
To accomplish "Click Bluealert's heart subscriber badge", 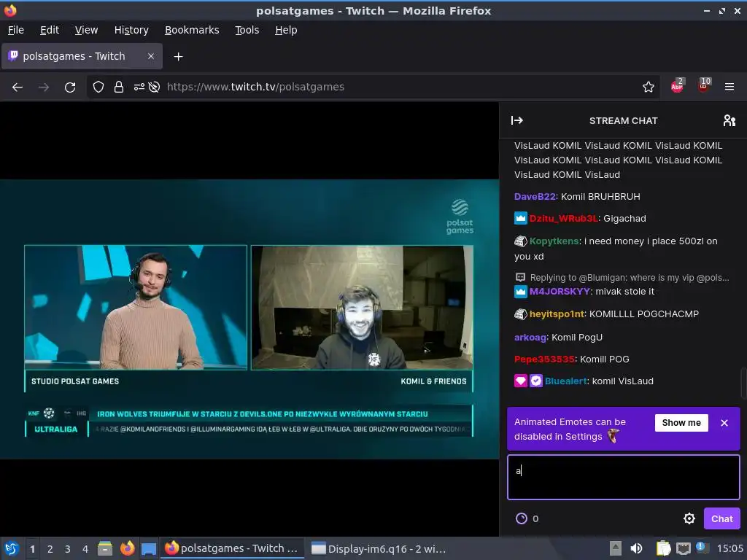I will [520, 381].
